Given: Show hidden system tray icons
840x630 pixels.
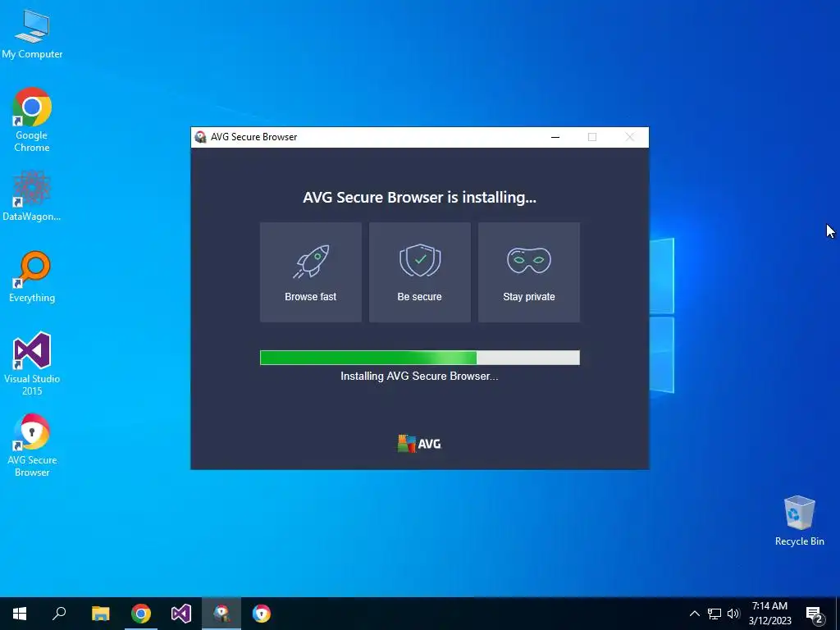Looking at the screenshot, I should [694, 614].
